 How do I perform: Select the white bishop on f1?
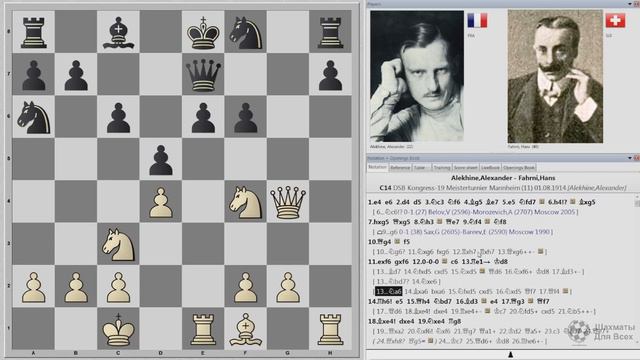pos(245,329)
